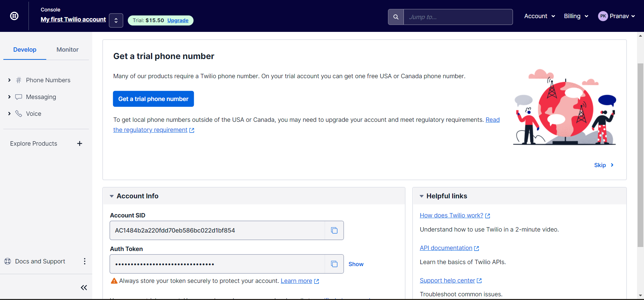The height and width of the screenshot is (300, 644).
Task: Open the API documentation link
Action: point(446,248)
